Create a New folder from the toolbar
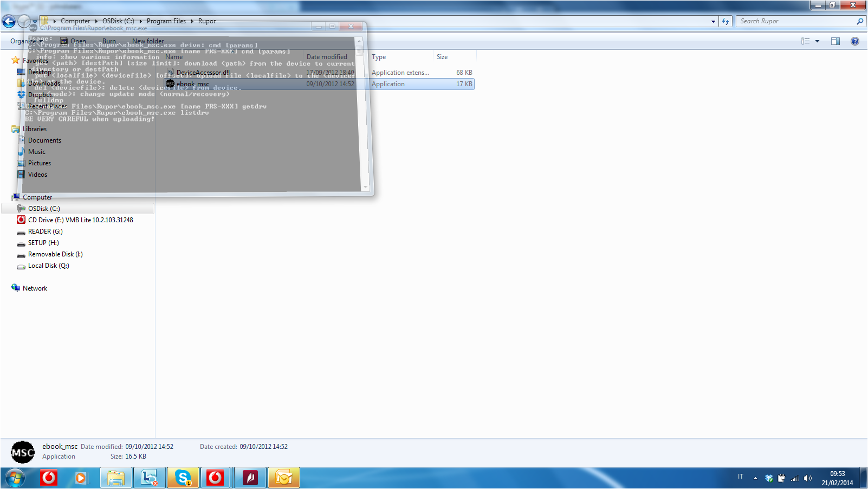 [x=148, y=41]
